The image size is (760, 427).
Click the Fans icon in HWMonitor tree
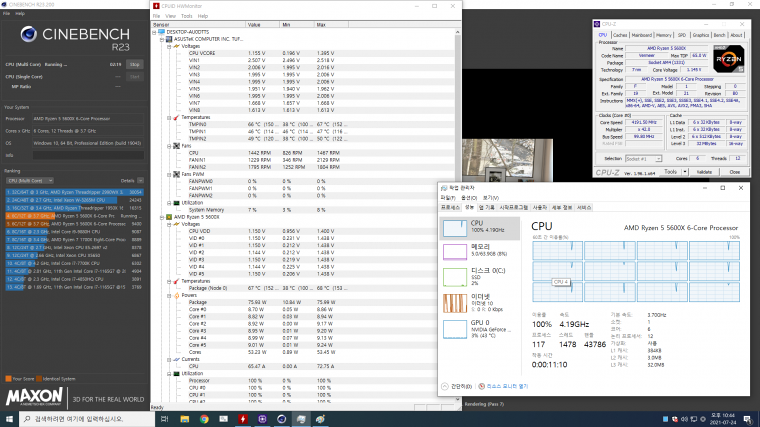pos(176,146)
